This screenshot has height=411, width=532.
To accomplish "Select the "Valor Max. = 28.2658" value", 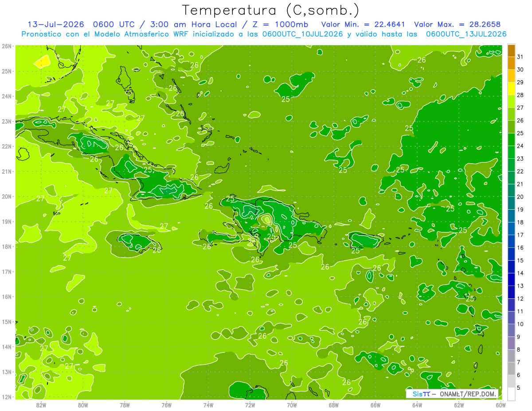I will (457, 24).
